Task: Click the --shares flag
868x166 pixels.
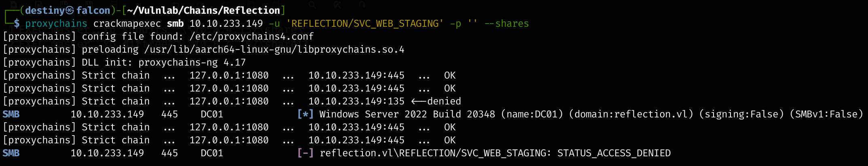Action: coord(506,23)
